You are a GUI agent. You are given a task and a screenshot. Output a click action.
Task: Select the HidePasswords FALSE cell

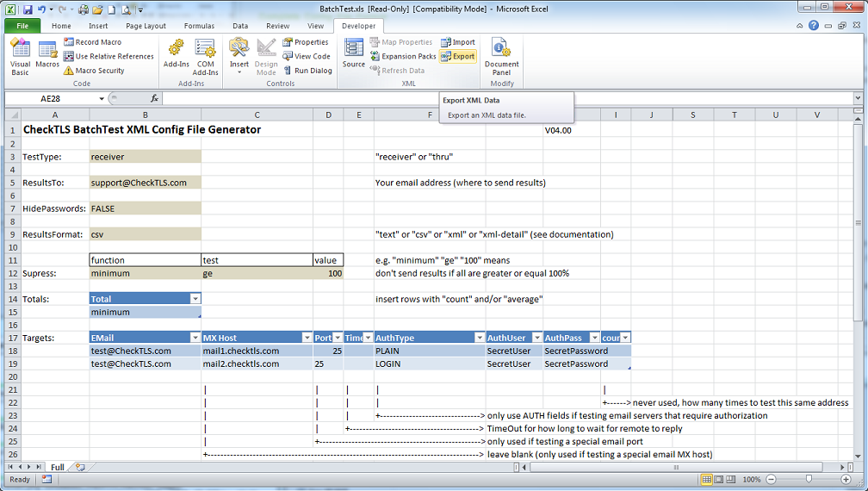pos(145,208)
